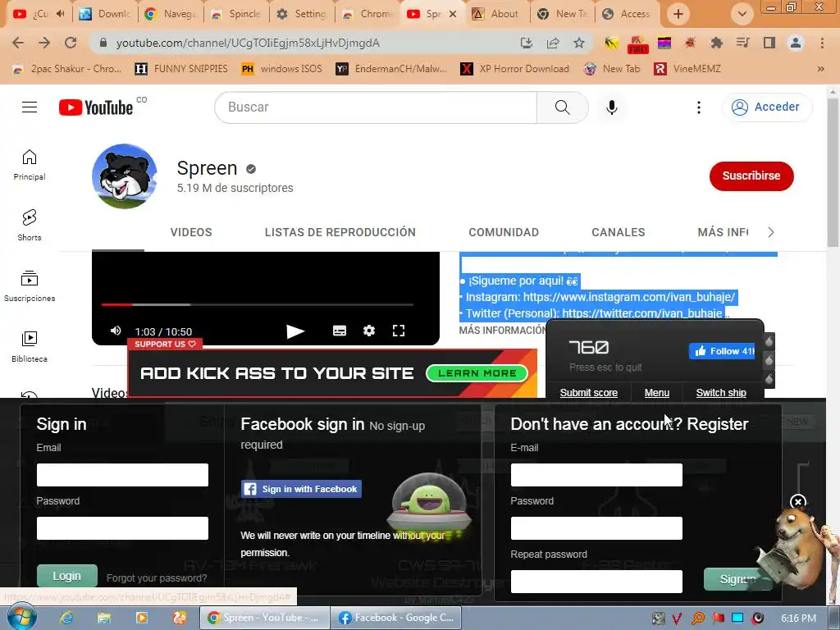
Task: Switch to Facebook - Google Chrome taskbar window
Action: point(395,618)
